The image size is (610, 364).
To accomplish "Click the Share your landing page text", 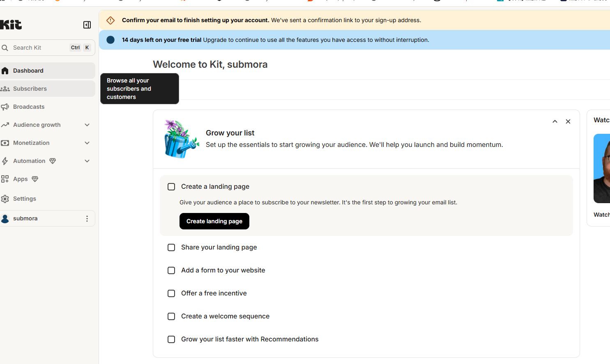I will pos(219,247).
